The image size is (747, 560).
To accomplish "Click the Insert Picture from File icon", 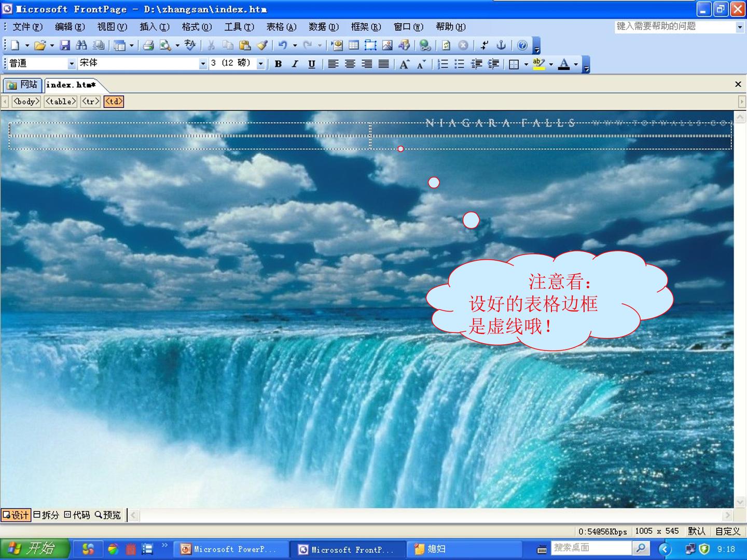I will pyautogui.click(x=387, y=46).
